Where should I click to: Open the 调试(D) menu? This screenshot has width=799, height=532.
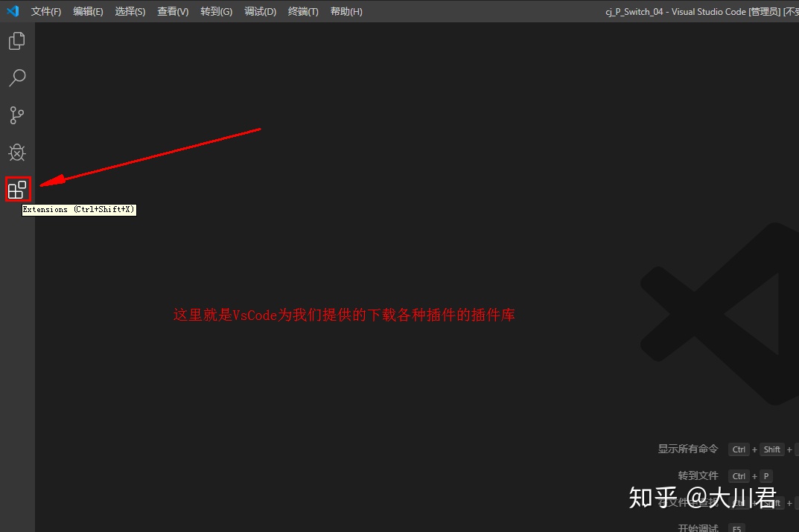tap(260, 11)
